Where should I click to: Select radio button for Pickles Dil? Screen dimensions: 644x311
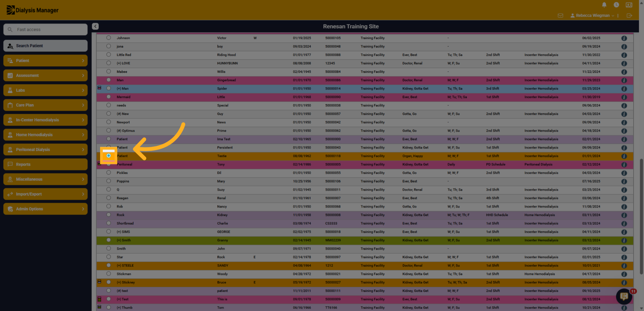click(x=108, y=173)
